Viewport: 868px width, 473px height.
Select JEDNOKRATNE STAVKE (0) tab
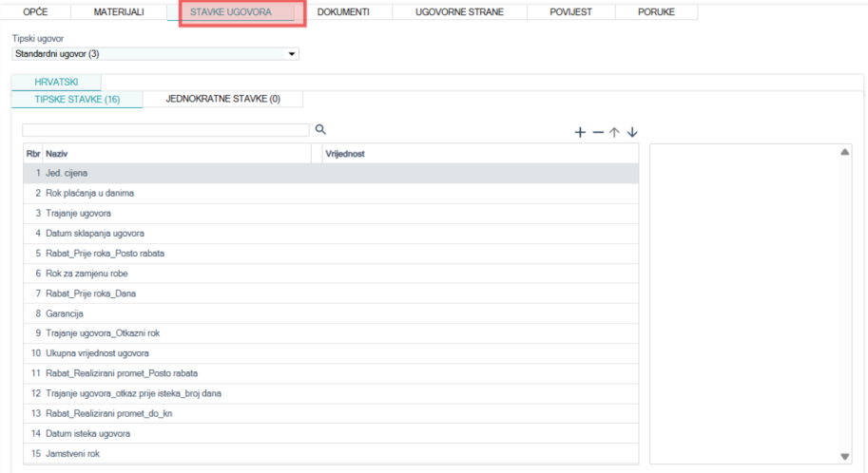(x=222, y=99)
